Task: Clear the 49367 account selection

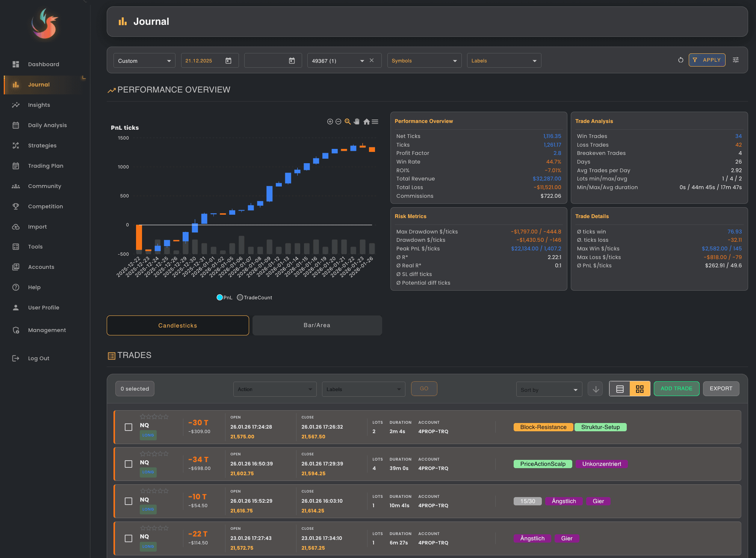Action: 372,60
